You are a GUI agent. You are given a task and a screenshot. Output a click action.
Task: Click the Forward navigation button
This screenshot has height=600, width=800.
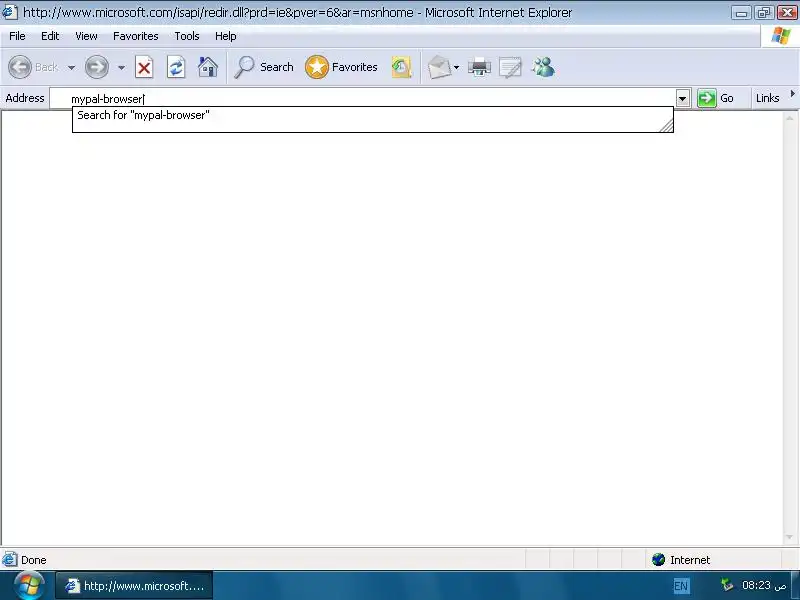tap(96, 67)
